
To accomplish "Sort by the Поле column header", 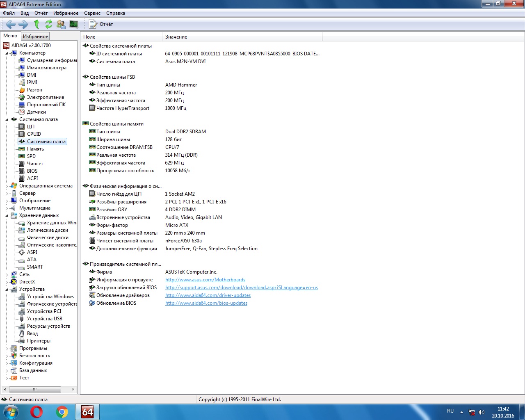I will (x=121, y=37).
